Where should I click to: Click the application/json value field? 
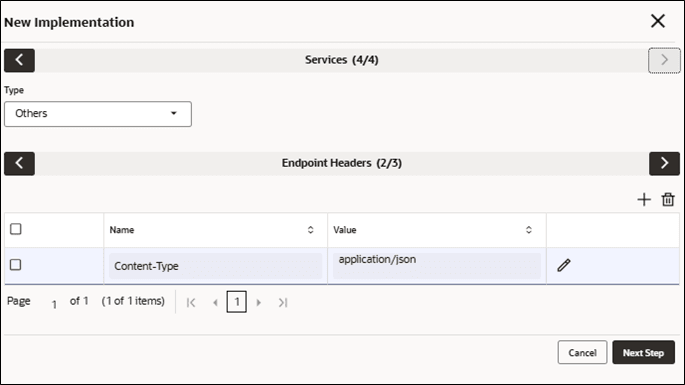tap(437, 266)
